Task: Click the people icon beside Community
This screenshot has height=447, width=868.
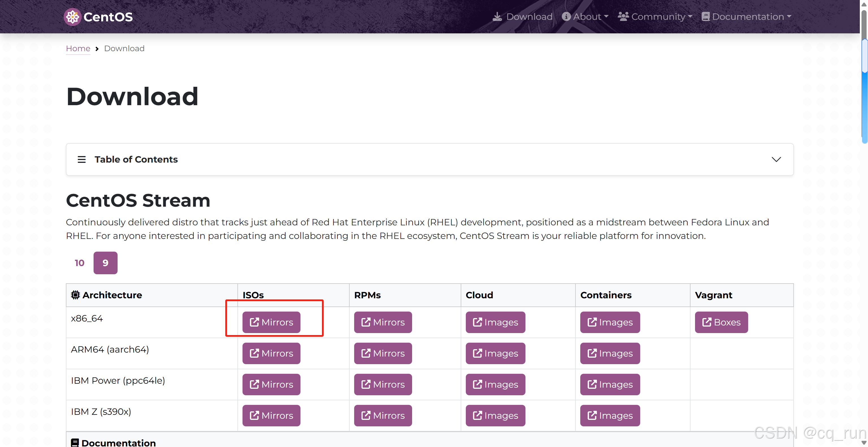Action: click(x=623, y=16)
